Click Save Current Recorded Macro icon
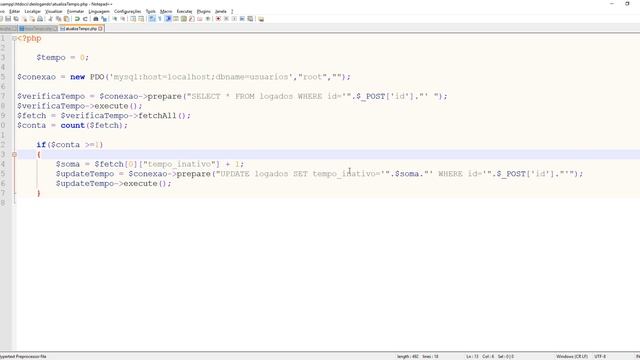This screenshot has height=360, width=640. click(x=250, y=19)
